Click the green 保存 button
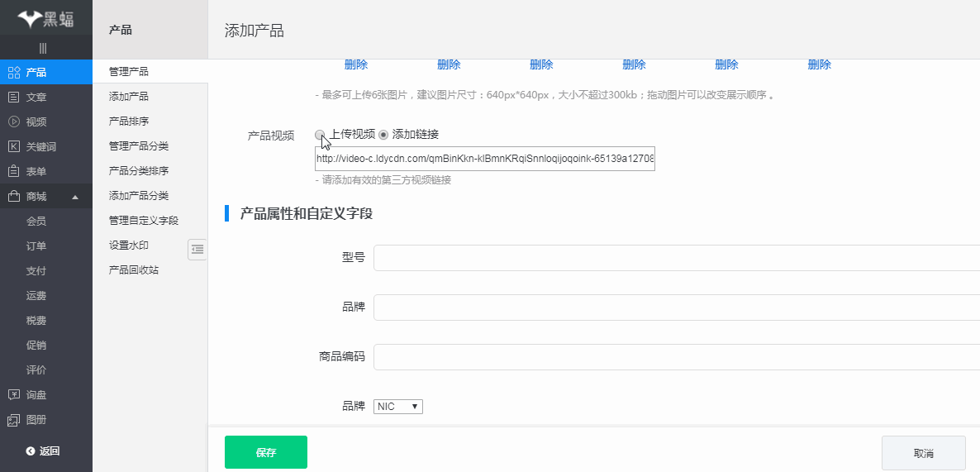 pos(265,452)
